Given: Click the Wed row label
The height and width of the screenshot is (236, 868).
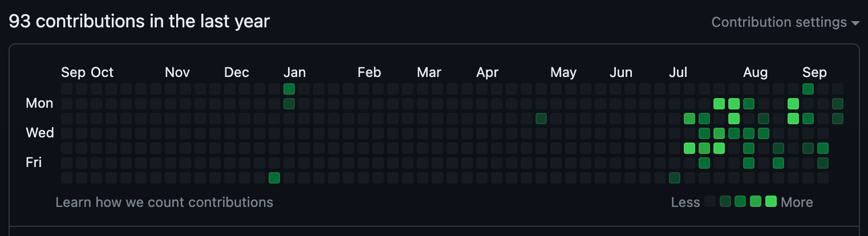Looking at the screenshot, I should click(x=40, y=133).
